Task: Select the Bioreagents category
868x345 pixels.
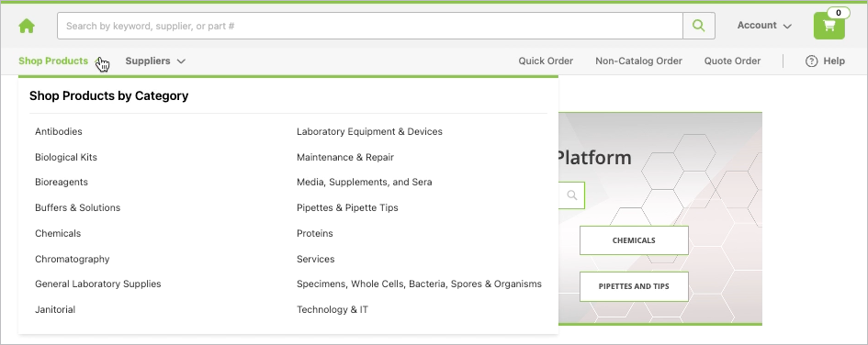Action: (x=62, y=182)
